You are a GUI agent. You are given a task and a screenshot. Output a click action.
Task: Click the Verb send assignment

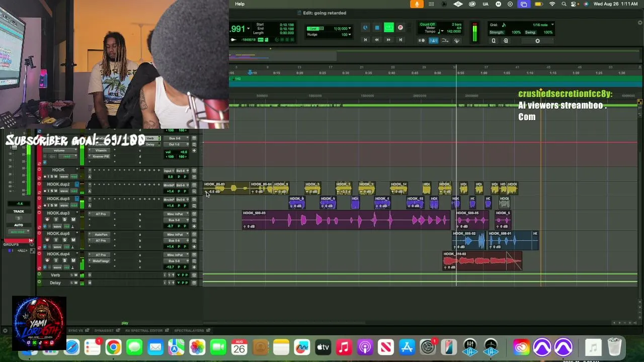[x=150, y=139]
